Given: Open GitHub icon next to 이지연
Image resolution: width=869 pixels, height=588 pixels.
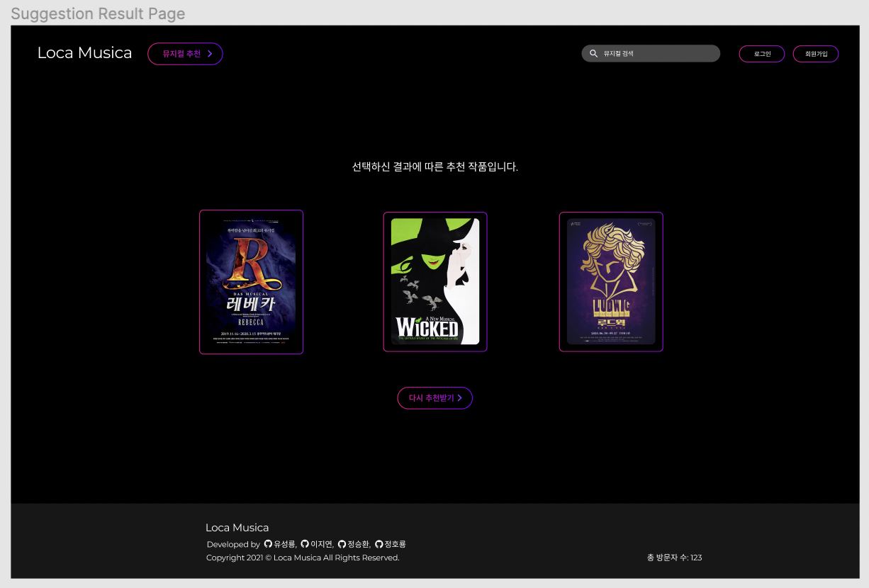Looking at the screenshot, I should click(305, 544).
